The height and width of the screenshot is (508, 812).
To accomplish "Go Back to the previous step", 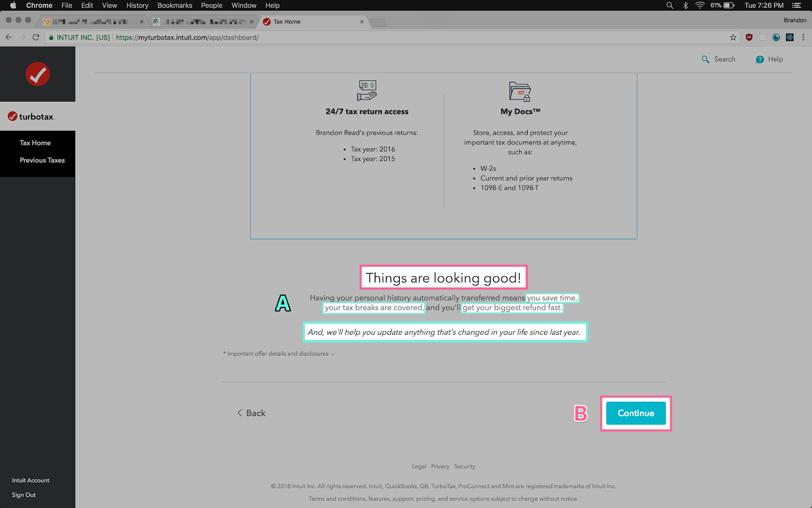I will (x=251, y=413).
